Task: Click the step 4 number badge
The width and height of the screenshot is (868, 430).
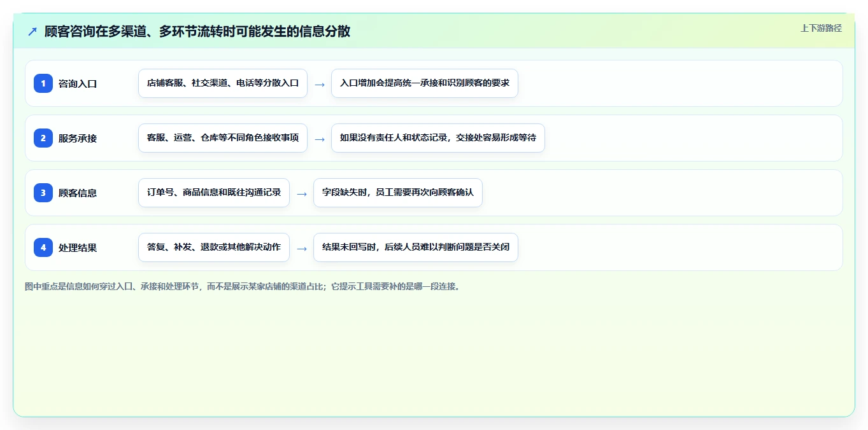Action: (43, 247)
